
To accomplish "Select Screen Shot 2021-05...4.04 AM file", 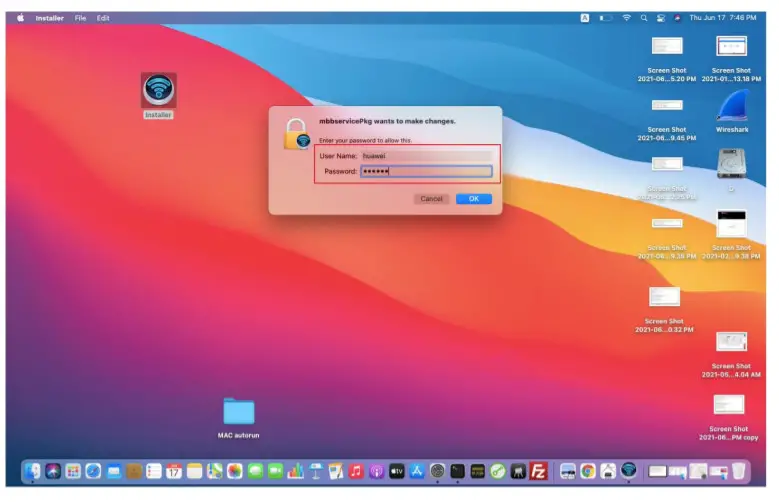I will 731,341.
